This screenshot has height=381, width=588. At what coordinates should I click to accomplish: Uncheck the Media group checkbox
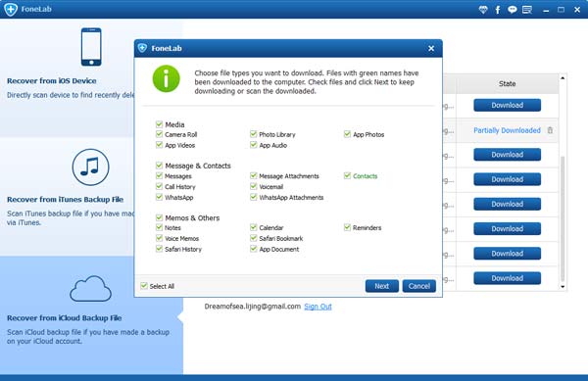click(159, 124)
